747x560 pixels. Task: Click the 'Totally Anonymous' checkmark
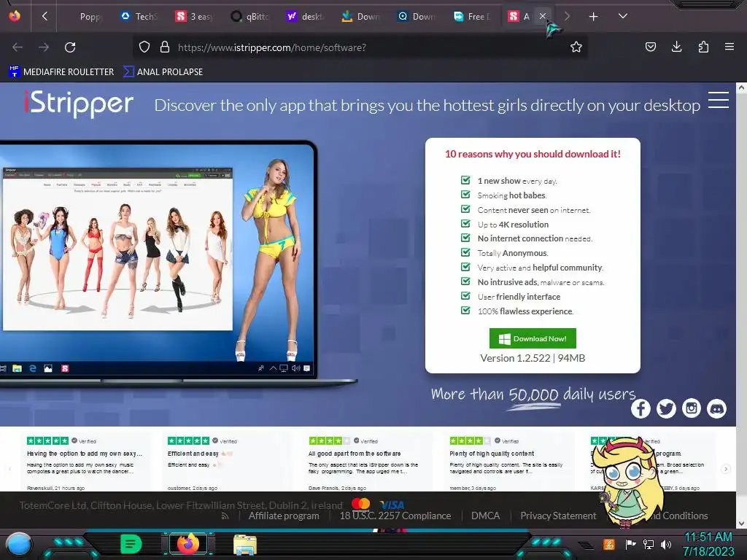[x=465, y=252]
